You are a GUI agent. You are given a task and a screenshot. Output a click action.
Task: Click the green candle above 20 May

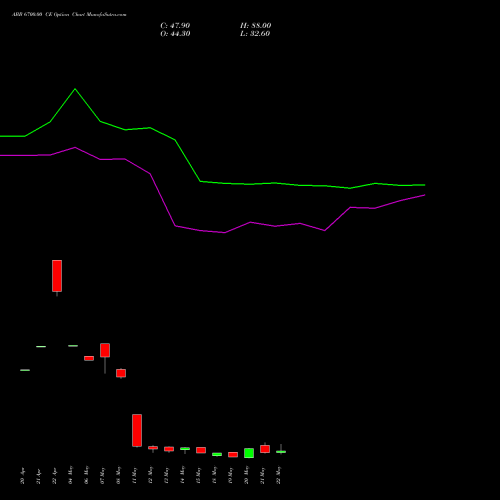pyautogui.click(x=249, y=453)
